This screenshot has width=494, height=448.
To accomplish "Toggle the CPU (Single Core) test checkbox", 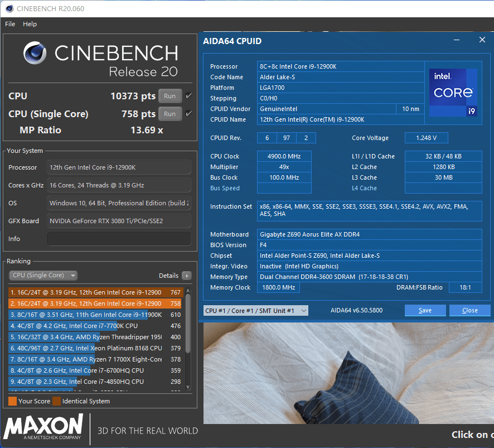I will click(x=188, y=114).
